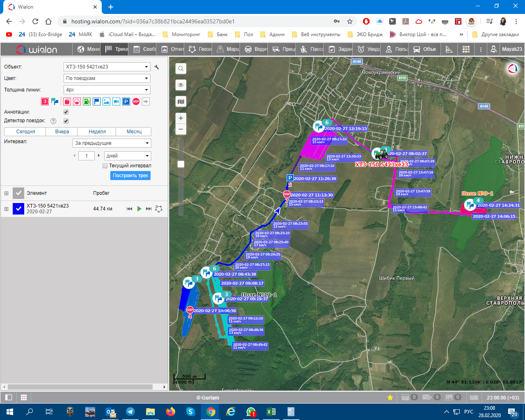Screen dimensions: 525x420
Task: Open the distance measuring tool icon
Action: click(449, 49)
